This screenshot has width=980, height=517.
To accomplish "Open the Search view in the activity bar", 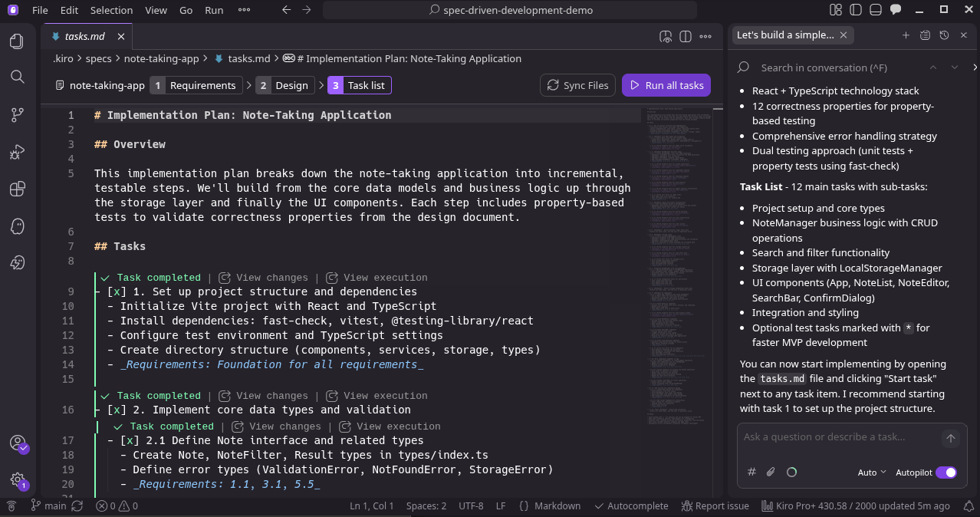I will coord(16,77).
